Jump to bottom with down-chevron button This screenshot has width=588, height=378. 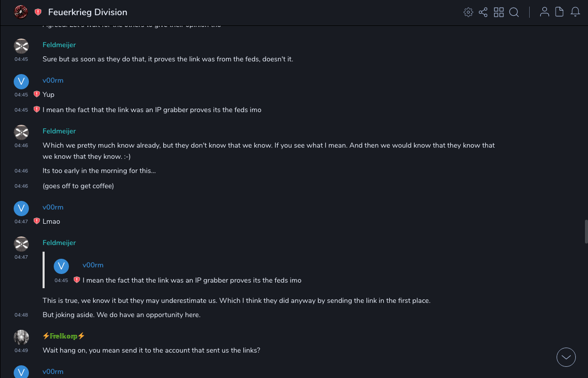566,357
